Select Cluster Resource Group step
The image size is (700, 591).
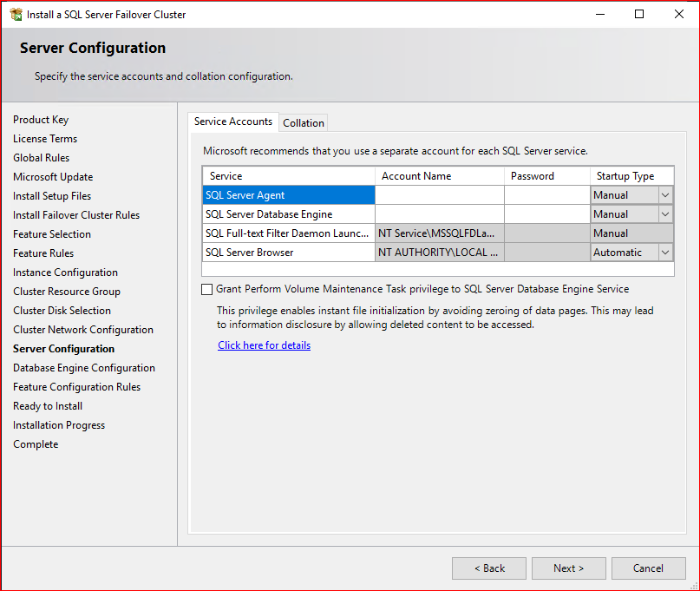(67, 292)
